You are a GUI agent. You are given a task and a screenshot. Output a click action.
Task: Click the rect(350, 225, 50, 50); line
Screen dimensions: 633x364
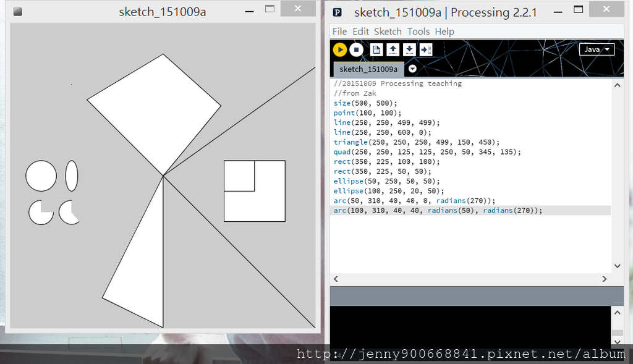tap(382, 171)
